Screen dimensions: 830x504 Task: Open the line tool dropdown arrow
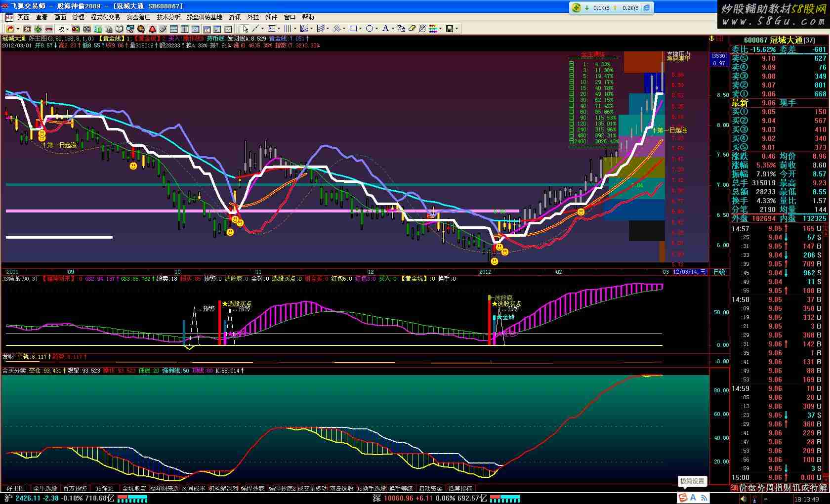pos(262,29)
